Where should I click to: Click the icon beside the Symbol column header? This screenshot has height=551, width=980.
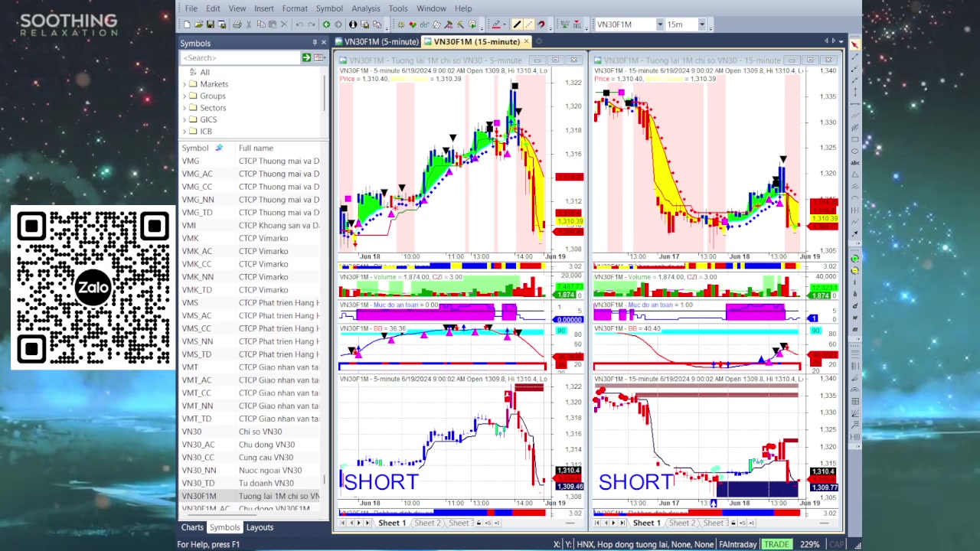point(219,148)
